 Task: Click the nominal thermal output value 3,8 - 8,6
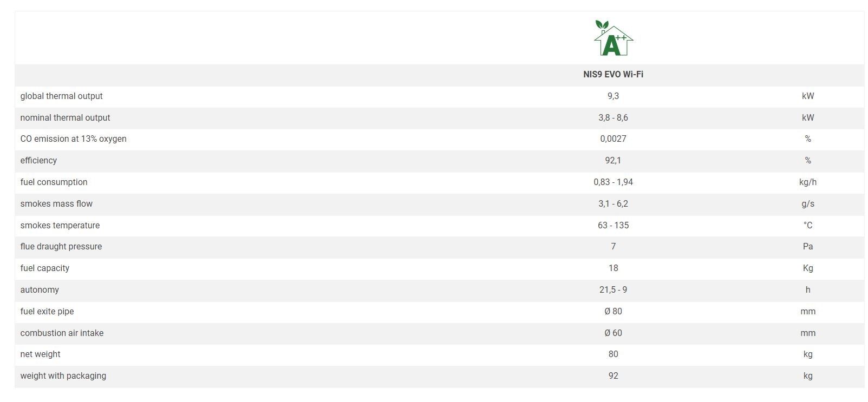(x=613, y=118)
